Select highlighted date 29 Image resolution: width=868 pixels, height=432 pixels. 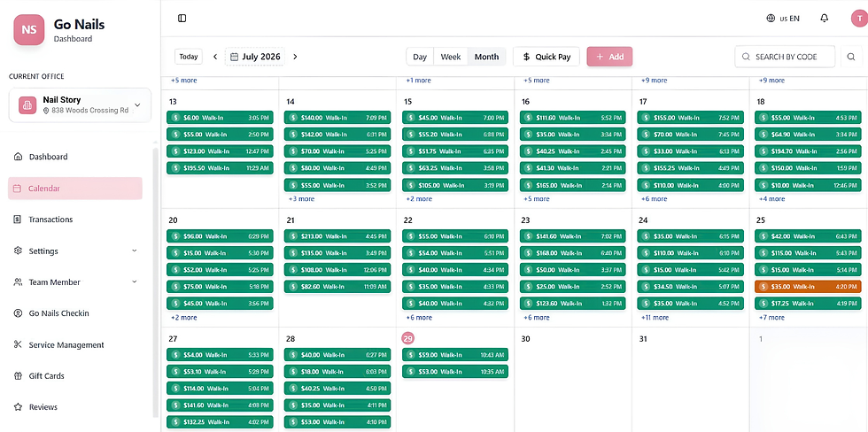(x=408, y=338)
